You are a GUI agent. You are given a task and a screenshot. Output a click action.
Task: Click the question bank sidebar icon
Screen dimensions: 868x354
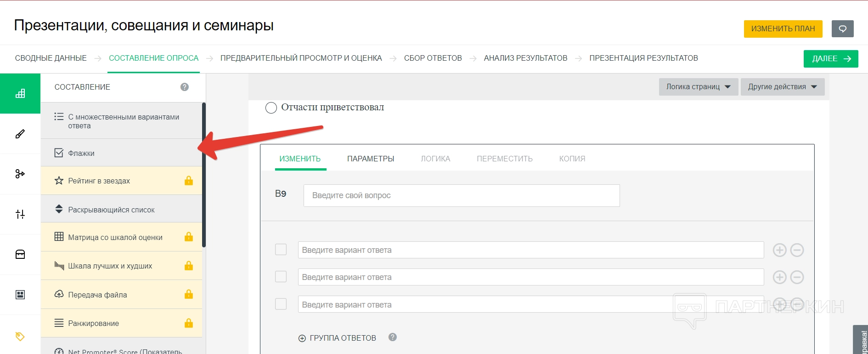click(x=20, y=254)
